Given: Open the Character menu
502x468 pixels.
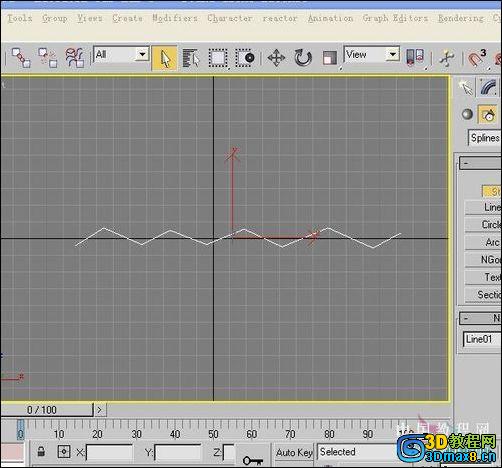Looking at the screenshot, I should click(x=230, y=18).
